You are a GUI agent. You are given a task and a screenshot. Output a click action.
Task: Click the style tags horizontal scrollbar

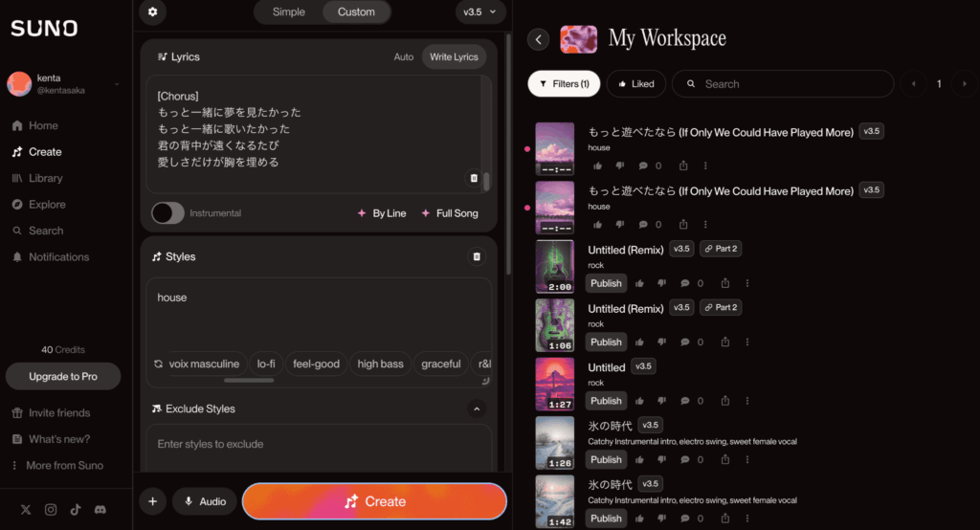249,380
